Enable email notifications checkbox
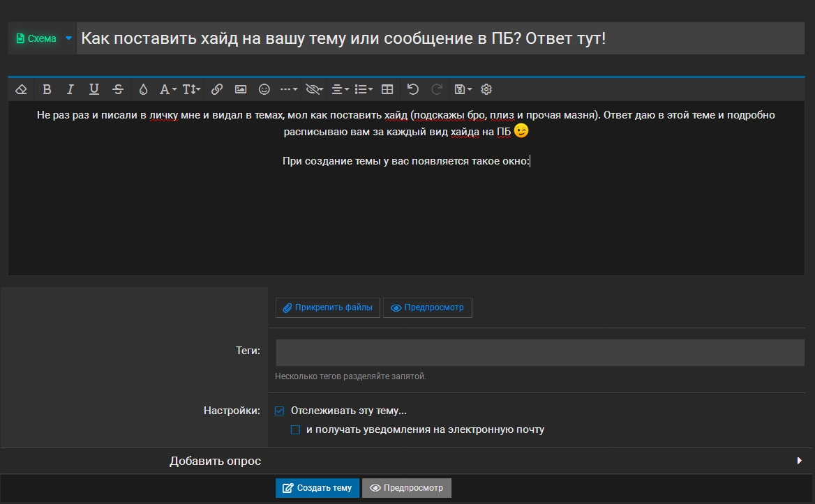815x504 pixels. 295,430
